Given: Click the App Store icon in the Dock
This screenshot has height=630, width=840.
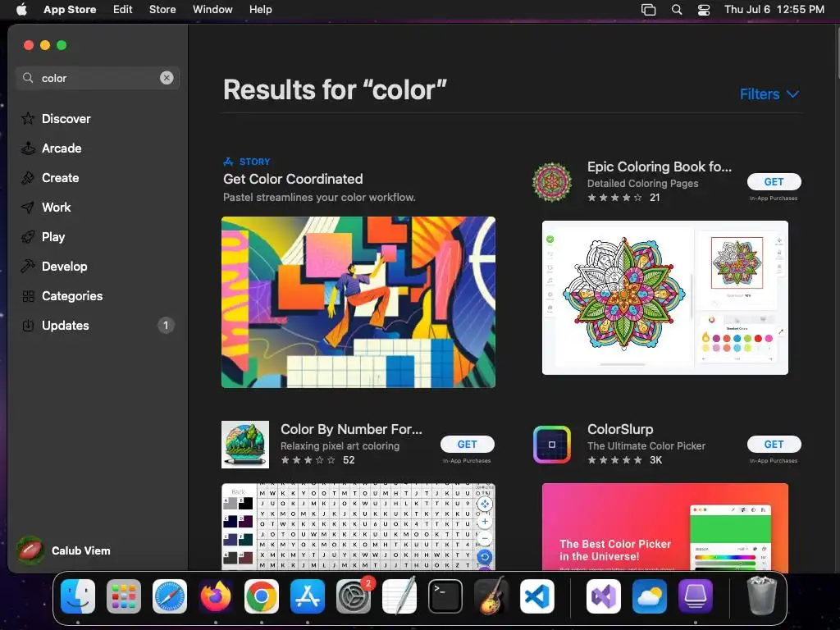Looking at the screenshot, I should tap(308, 596).
